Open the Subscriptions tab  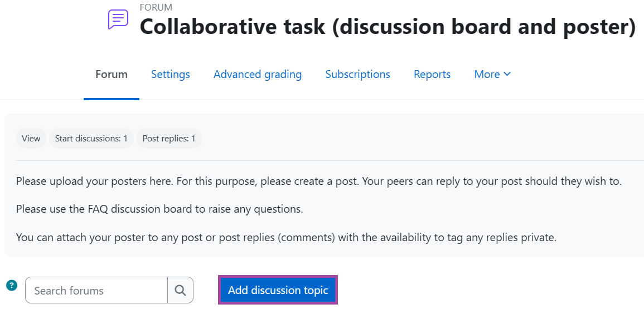[x=358, y=74]
